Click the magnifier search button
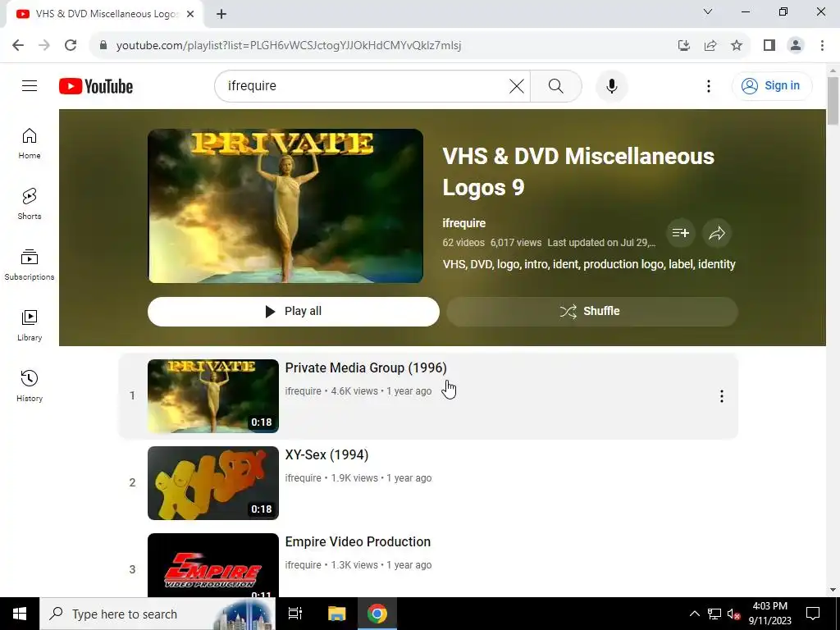 point(555,85)
